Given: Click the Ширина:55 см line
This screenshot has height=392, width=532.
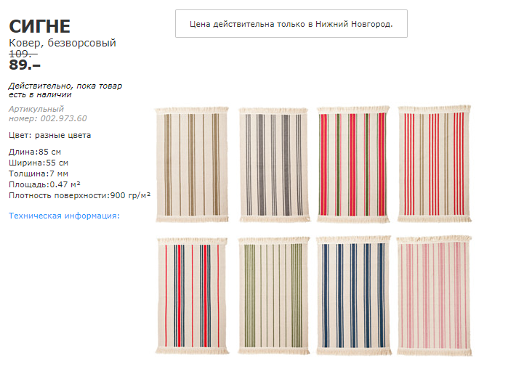Looking at the screenshot, I should 39,163.
